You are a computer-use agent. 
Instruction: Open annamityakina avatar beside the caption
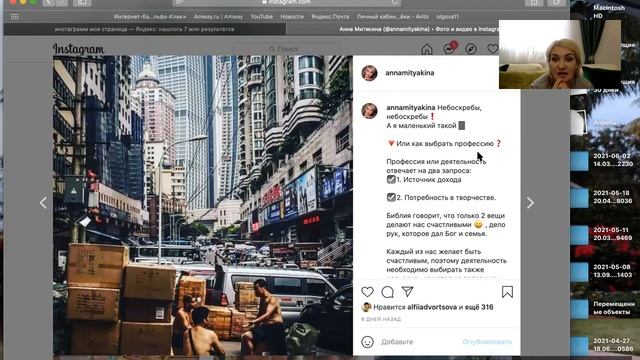coord(369,111)
